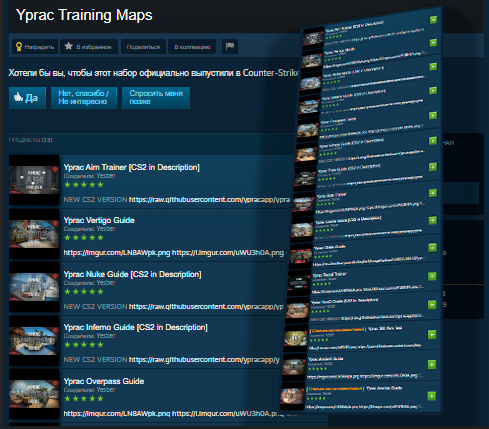Click the В коллекцию button
489x429 pixels.
[192, 47]
